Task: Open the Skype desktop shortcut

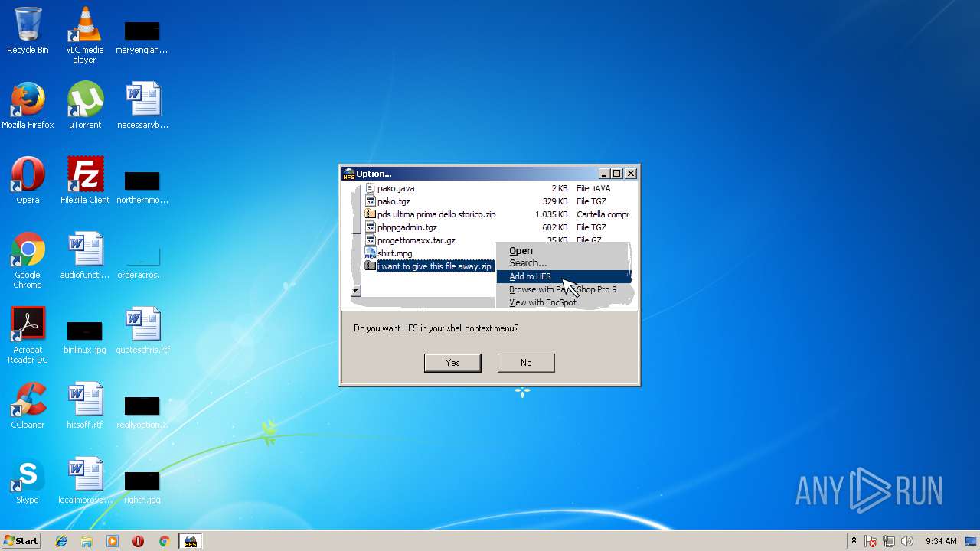Action: coord(28,480)
